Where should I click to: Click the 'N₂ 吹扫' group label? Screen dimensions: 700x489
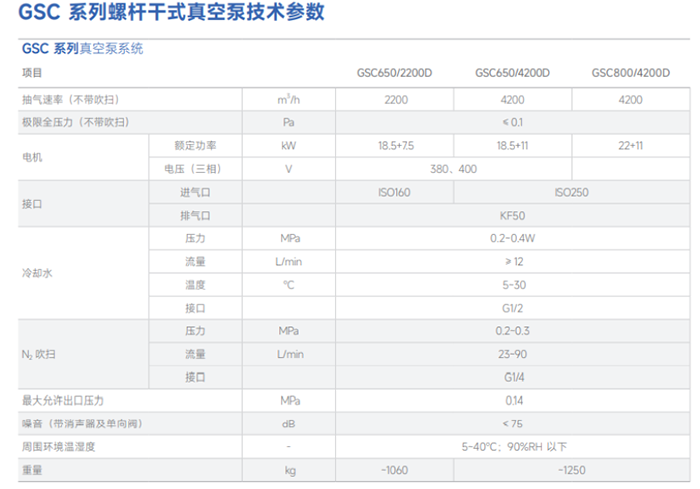pos(38,355)
